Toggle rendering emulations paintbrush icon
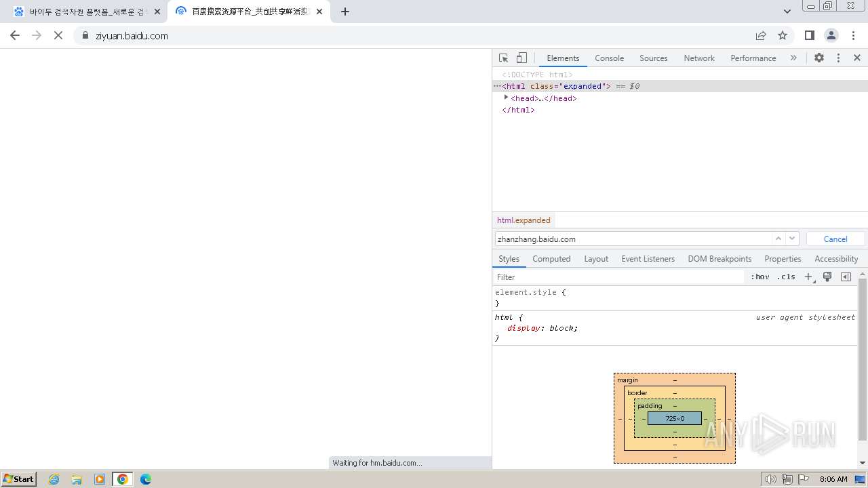 coord(827,277)
